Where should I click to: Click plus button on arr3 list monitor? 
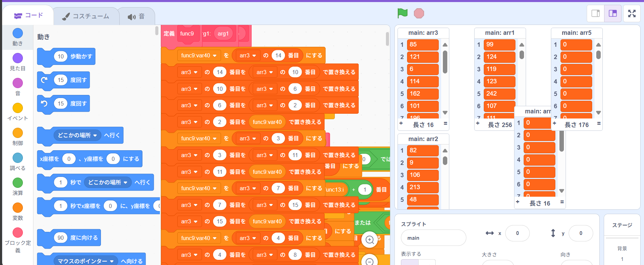coord(401,123)
